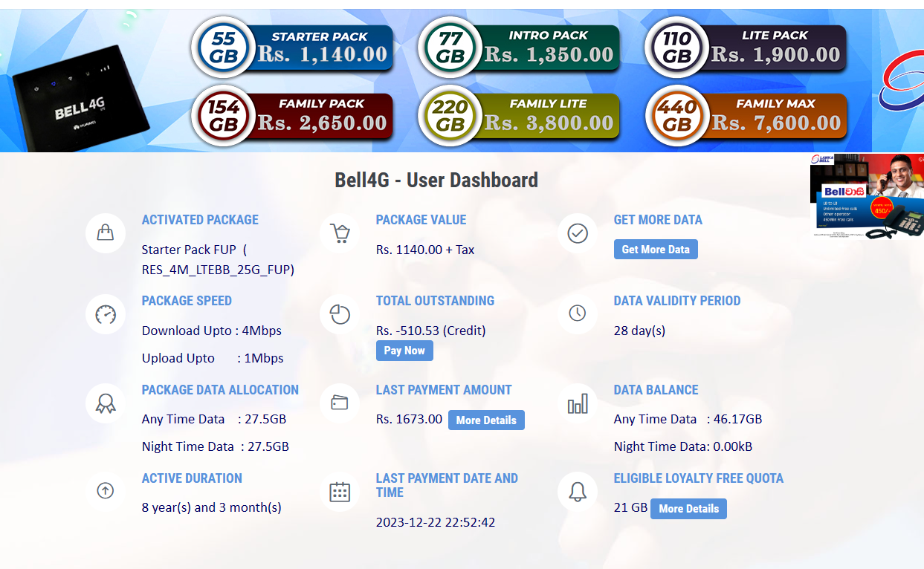
Task: Click the Starter Pack FUP package name text
Action: point(218,259)
